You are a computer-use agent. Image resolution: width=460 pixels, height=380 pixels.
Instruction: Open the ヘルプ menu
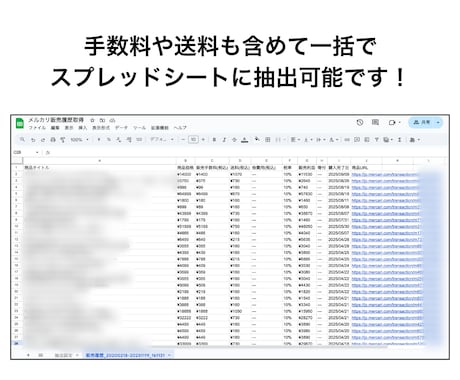(x=180, y=128)
